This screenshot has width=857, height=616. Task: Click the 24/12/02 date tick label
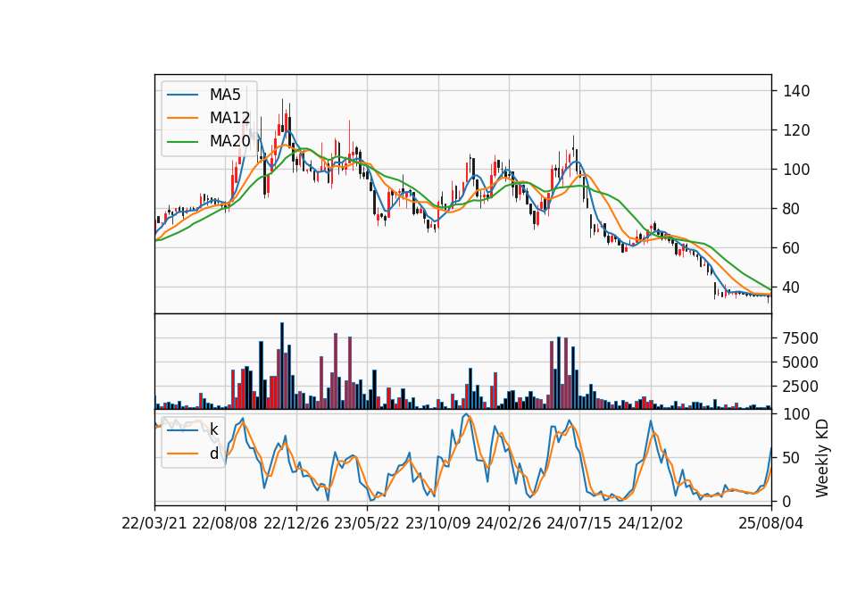point(651,523)
